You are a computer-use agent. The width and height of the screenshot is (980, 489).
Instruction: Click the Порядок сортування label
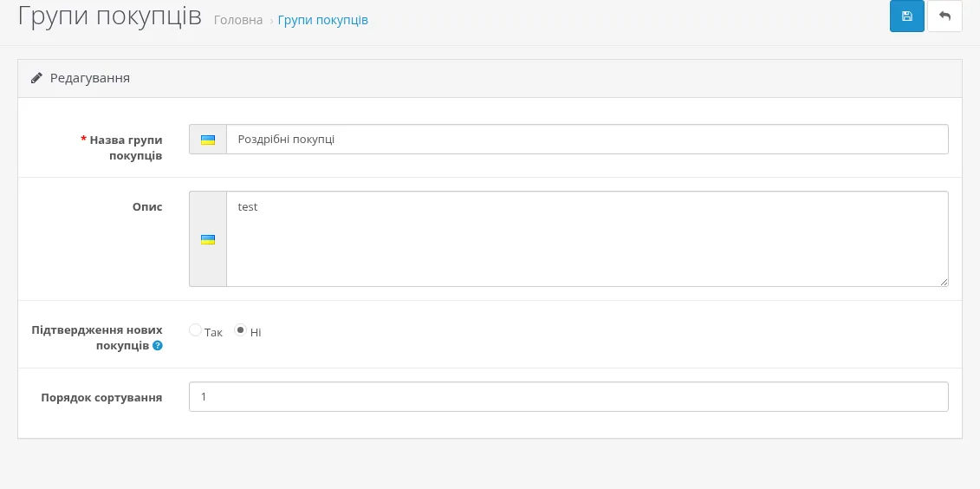click(102, 398)
